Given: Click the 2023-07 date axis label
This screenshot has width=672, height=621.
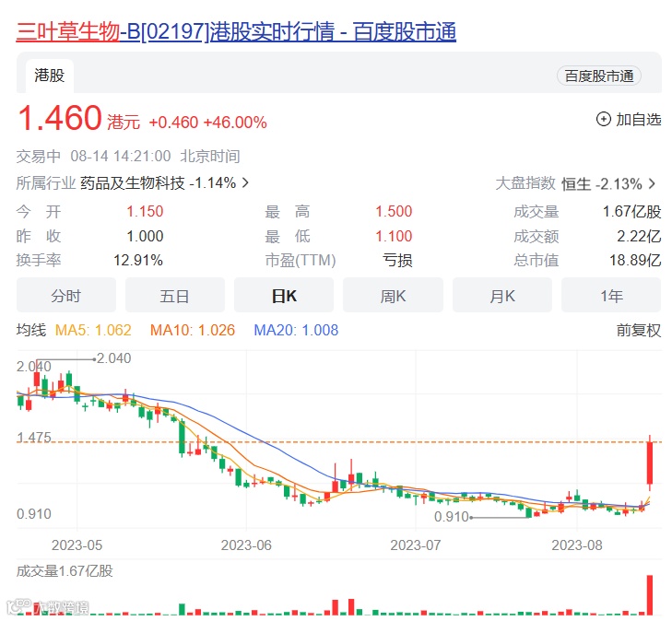Looking at the screenshot, I should click(x=416, y=545).
